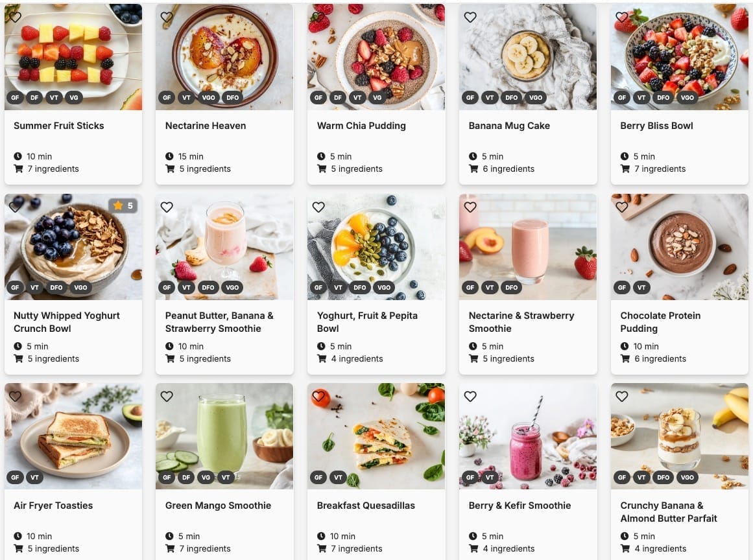Open Breakfast Quesadillas recipe title
The width and height of the screenshot is (753, 560).
coord(366,506)
